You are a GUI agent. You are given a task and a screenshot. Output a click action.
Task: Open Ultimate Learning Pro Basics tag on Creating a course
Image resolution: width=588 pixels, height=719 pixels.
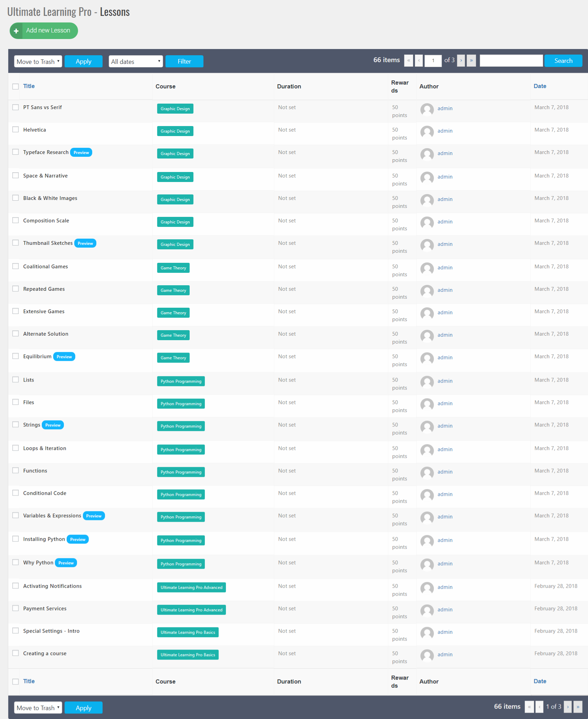(x=188, y=655)
